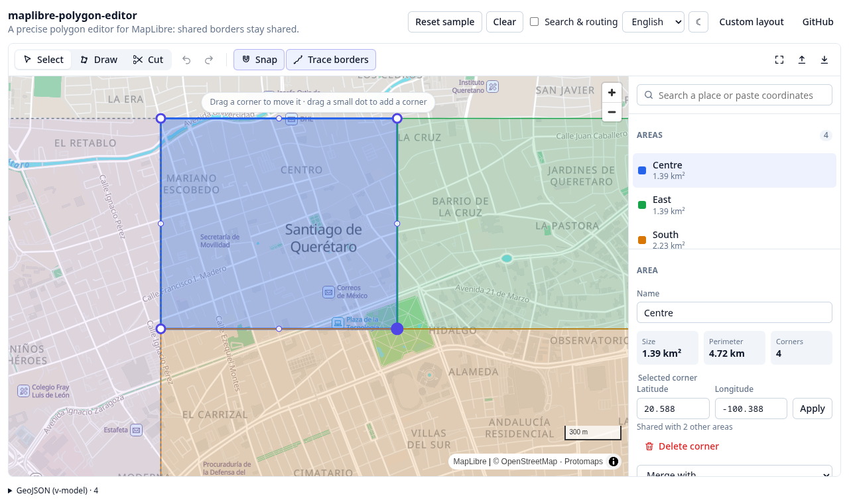Click the Colegio Fray Luis de León school icon
The height and width of the screenshot is (504, 849).
23,391
